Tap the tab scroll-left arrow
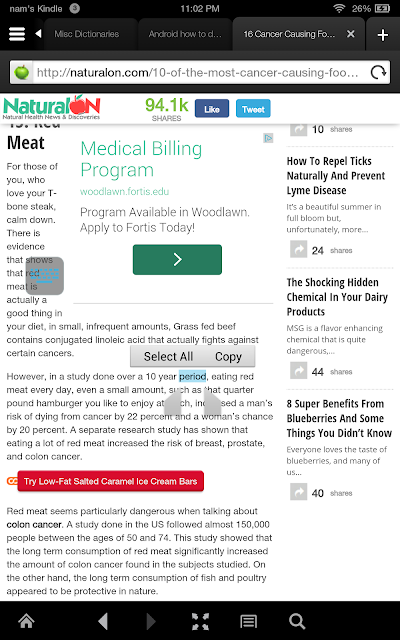 (x=38, y=34)
